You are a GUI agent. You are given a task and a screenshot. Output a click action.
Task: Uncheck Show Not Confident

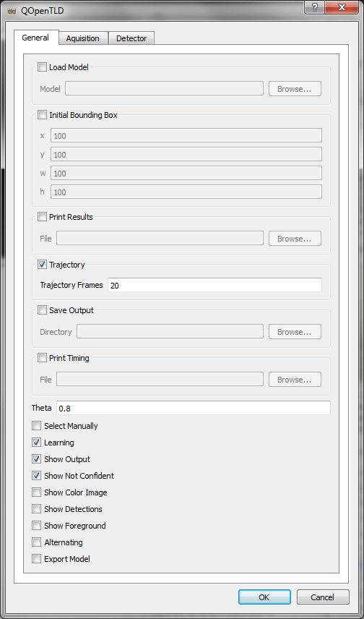[x=36, y=476]
